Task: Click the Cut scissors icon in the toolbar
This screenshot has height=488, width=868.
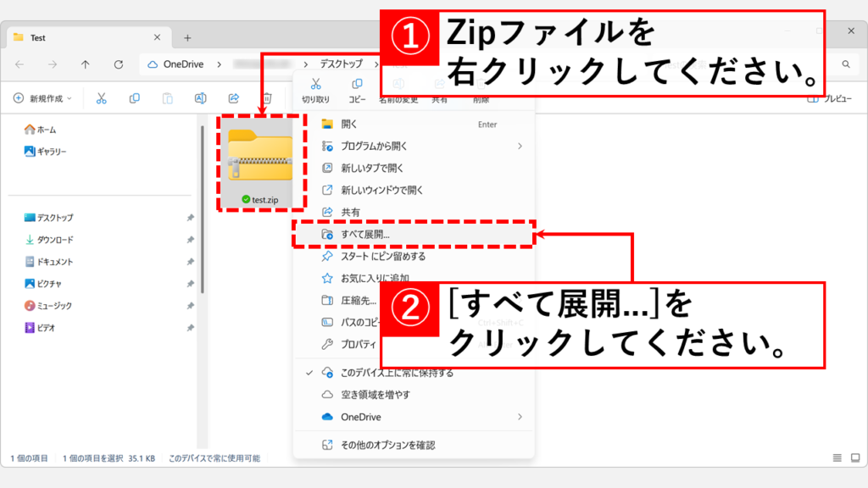Action: point(102,98)
